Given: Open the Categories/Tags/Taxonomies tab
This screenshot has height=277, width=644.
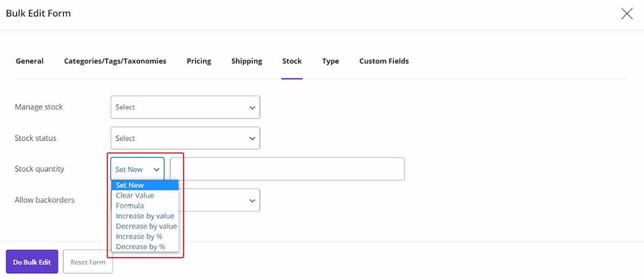Looking at the screenshot, I should 115,61.
